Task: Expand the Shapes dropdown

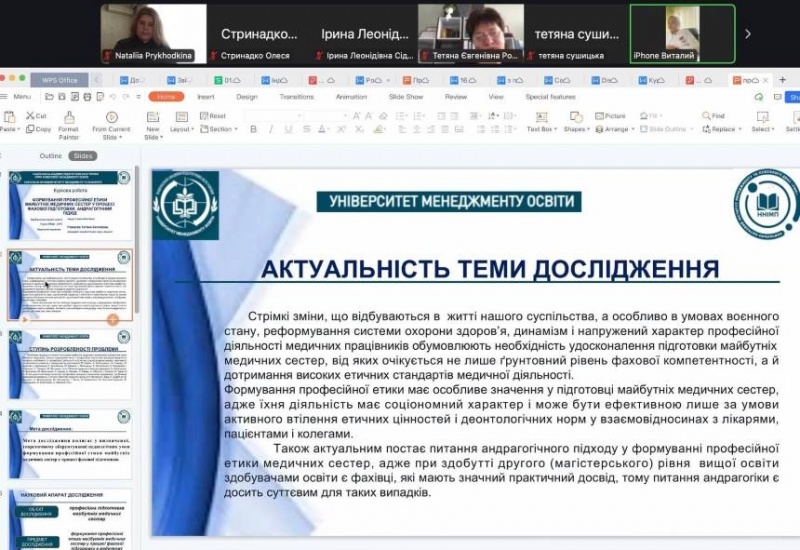Action: pyautogui.click(x=576, y=129)
